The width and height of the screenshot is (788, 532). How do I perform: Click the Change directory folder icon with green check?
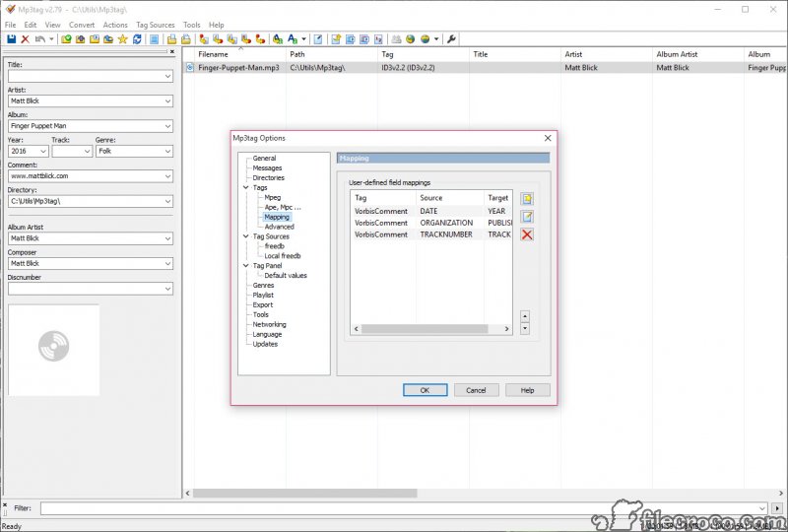pos(66,39)
